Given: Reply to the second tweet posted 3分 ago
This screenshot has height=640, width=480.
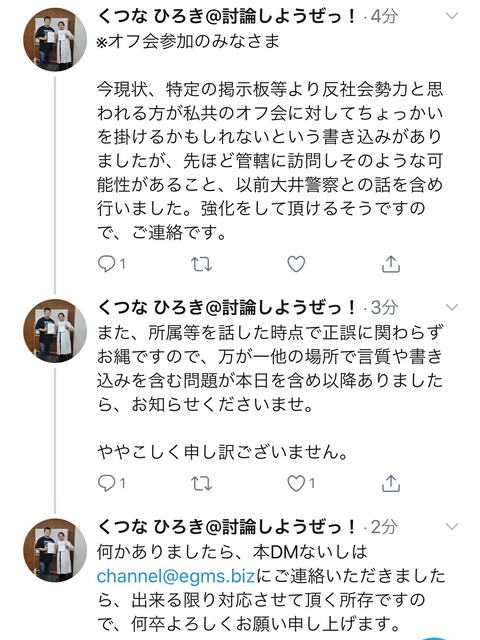Looking at the screenshot, I should pyautogui.click(x=111, y=484).
